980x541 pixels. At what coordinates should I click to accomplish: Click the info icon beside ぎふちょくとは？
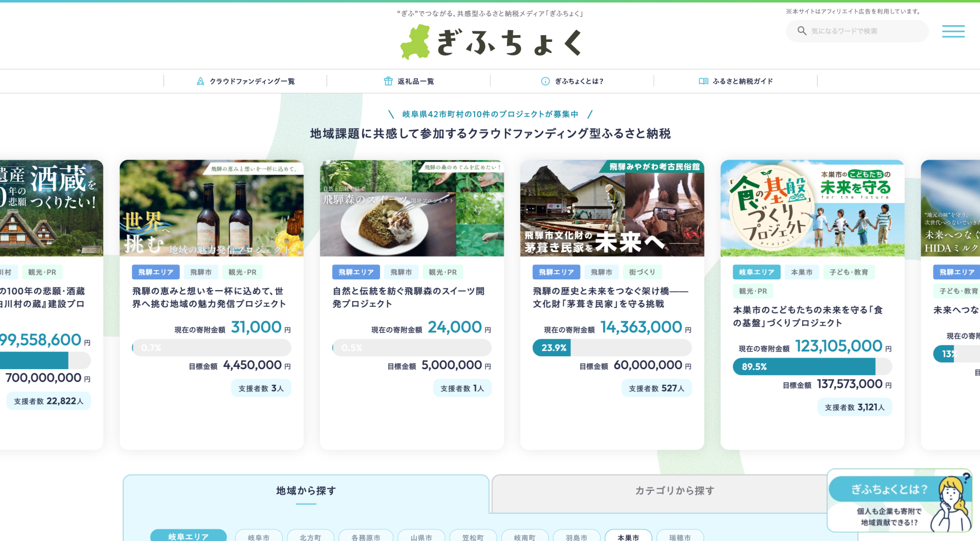[545, 81]
